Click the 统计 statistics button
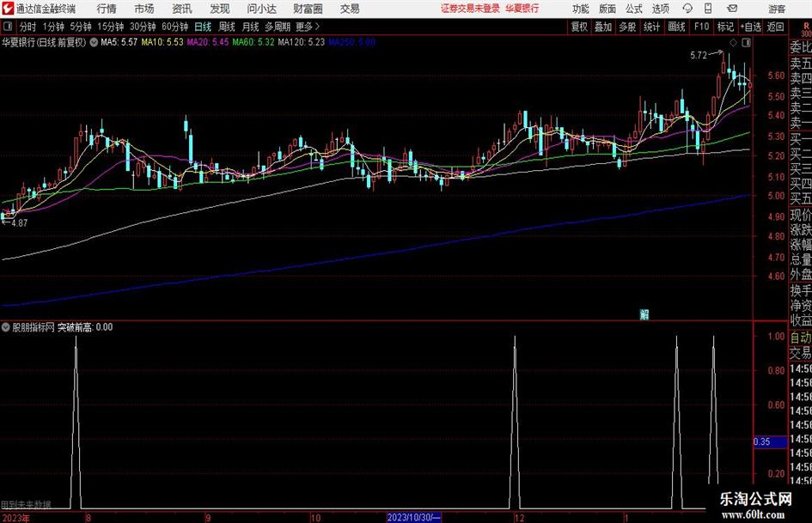Screen dimensions: 812x523 [651, 27]
